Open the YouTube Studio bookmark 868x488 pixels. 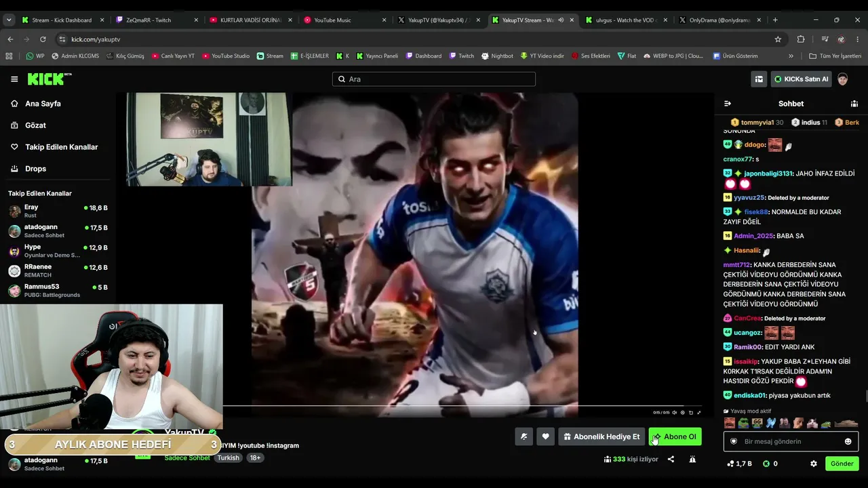point(226,56)
